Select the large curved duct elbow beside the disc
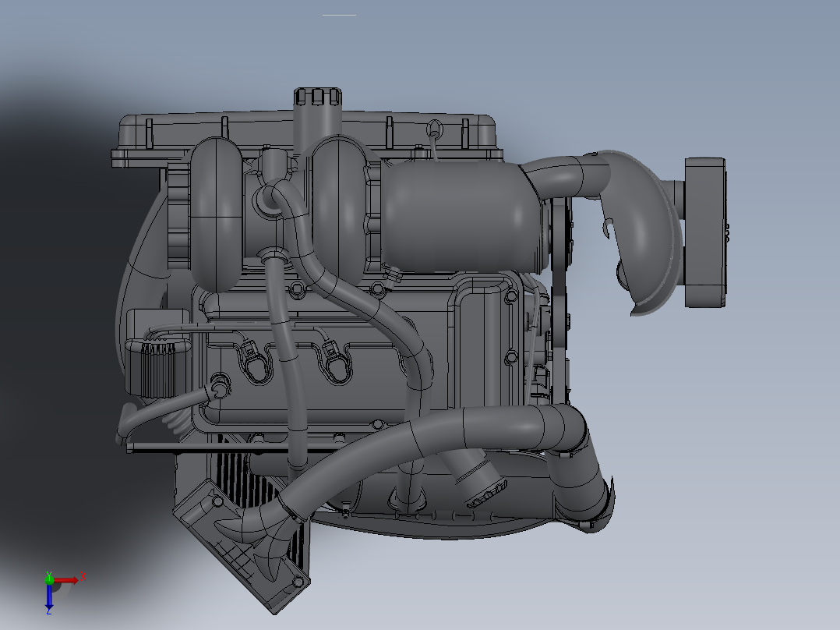 coord(643,233)
